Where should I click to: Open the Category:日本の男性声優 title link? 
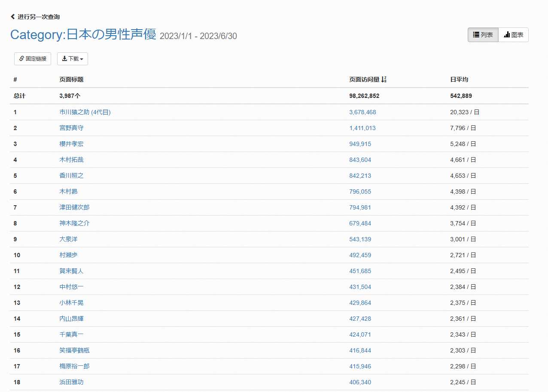(83, 34)
